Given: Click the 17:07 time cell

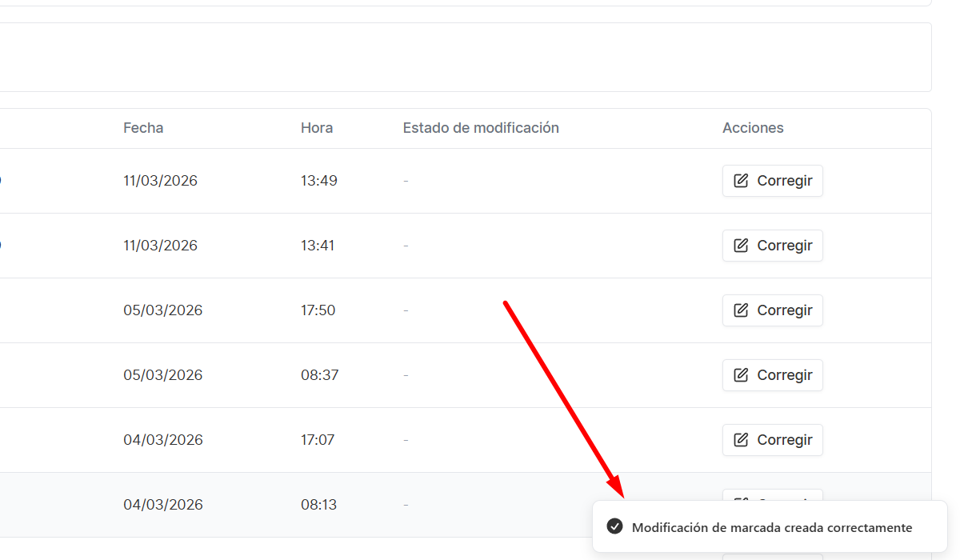Looking at the screenshot, I should pyautogui.click(x=318, y=440).
